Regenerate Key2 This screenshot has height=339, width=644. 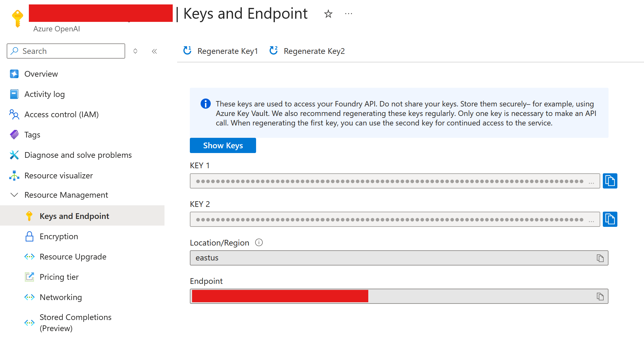coord(307,51)
